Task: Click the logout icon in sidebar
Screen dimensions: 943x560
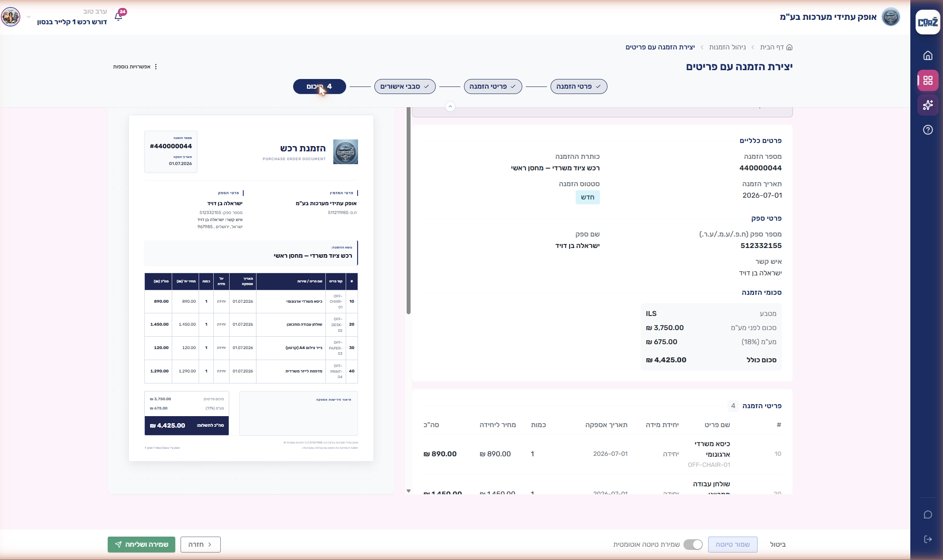Action: point(928,539)
